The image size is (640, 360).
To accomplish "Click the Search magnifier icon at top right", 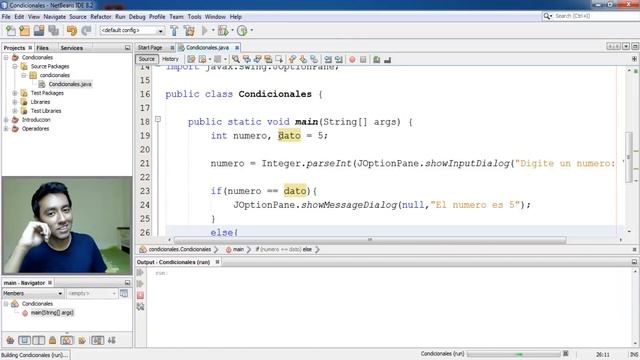I will [x=547, y=16].
